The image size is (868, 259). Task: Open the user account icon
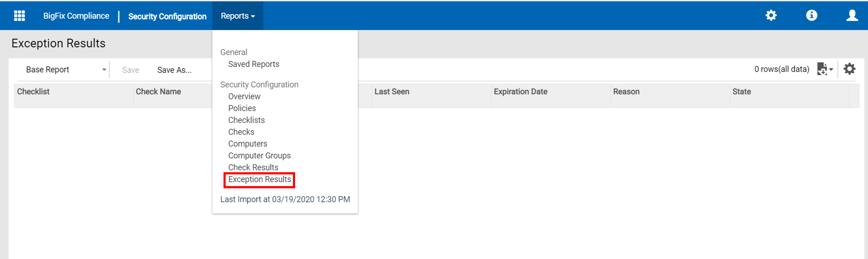pos(852,16)
